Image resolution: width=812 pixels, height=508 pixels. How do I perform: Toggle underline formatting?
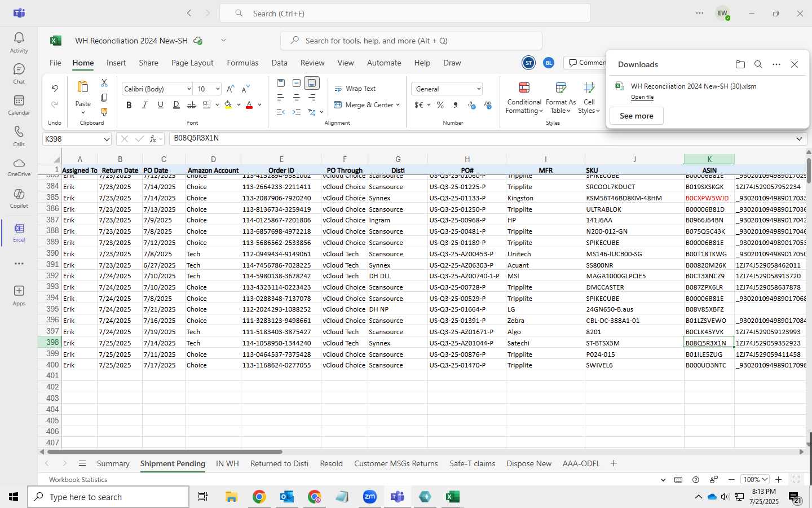pos(161,105)
